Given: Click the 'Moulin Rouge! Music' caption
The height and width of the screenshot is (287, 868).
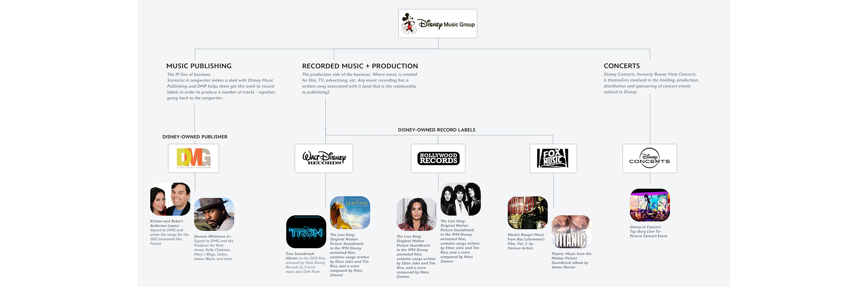Looking at the screenshot, I should [x=526, y=241].
